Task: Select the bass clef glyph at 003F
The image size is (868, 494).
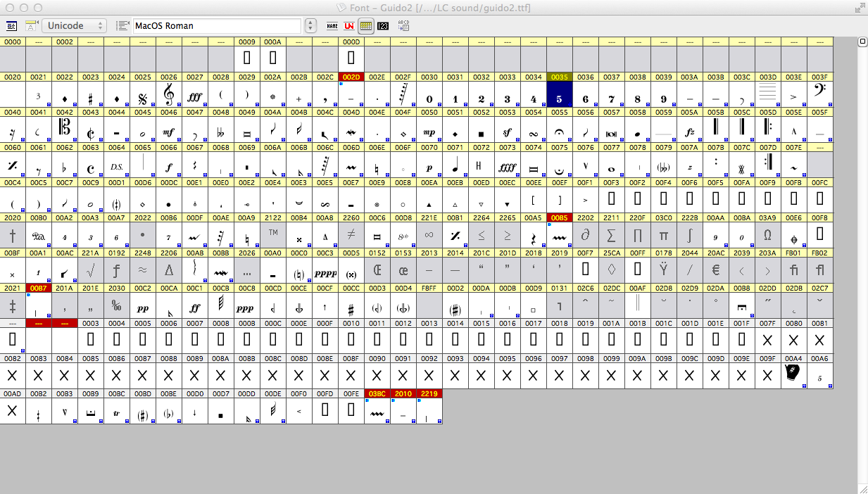Action: tap(819, 95)
